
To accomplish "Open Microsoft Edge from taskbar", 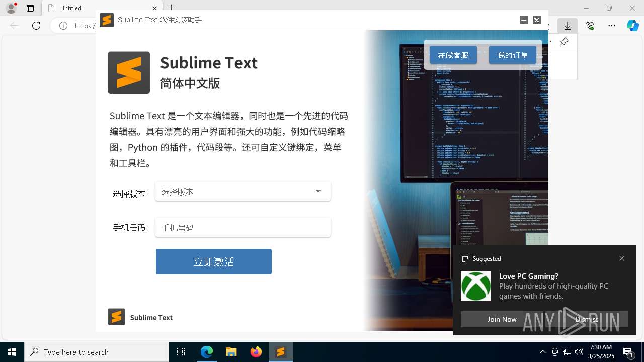I will [207, 352].
